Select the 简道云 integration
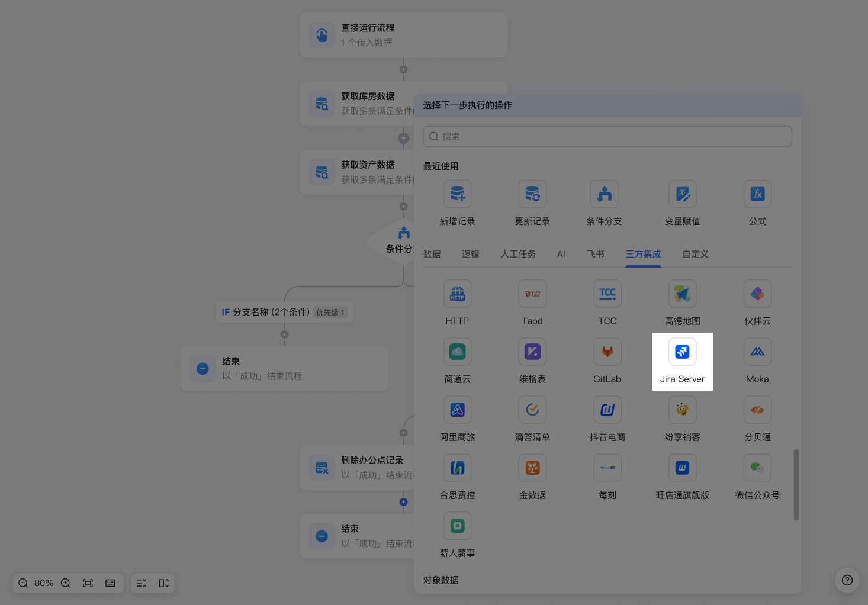868x605 pixels. (x=457, y=361)
